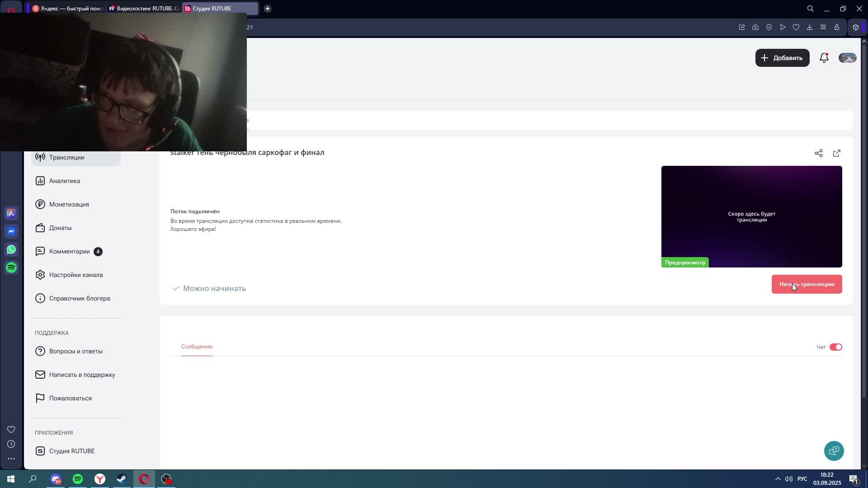The image size is (868, 488).
Task: Switch to the Сообщения tab
Action: 196,347
